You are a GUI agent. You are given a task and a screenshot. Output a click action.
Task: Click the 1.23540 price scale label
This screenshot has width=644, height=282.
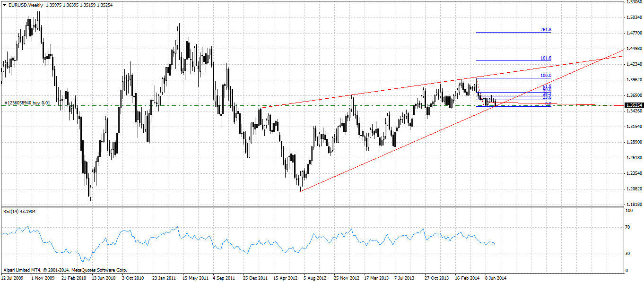pyautogui.click(x=633, y=173)
